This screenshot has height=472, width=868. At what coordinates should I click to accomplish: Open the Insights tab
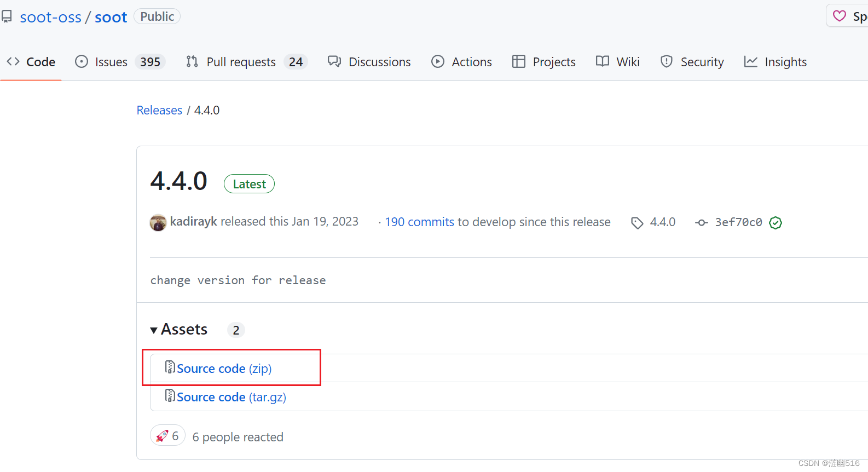click(776, 62)
